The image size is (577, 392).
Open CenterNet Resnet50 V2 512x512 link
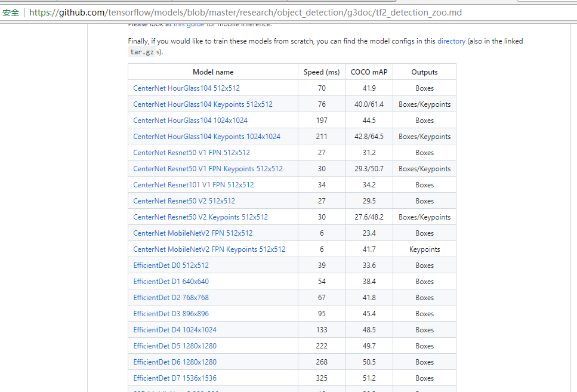point(184,201)
